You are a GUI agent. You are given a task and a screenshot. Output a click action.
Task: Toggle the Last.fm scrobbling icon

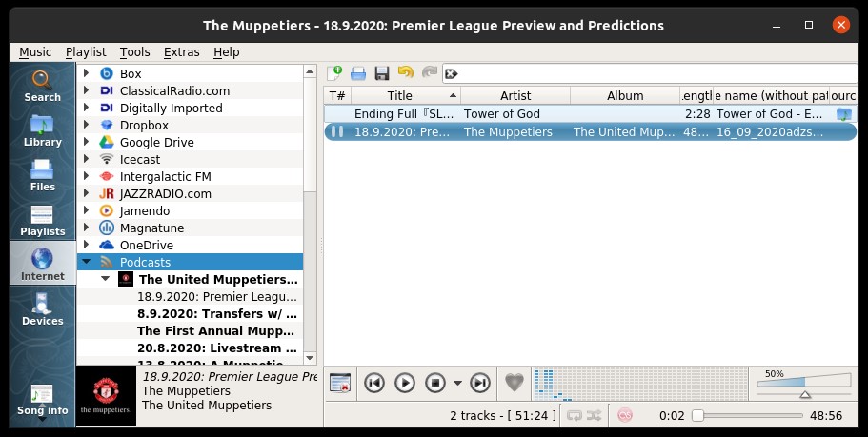pos(625,415)
